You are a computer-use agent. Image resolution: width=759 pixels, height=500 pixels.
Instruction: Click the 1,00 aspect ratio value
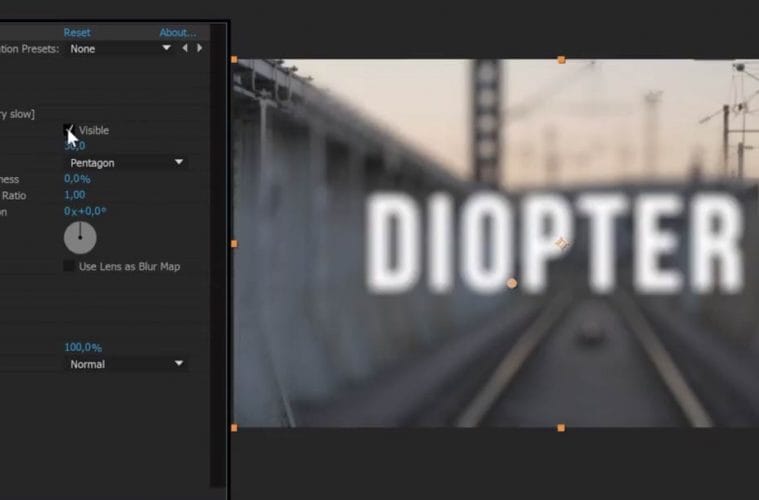tap(75, 195)
